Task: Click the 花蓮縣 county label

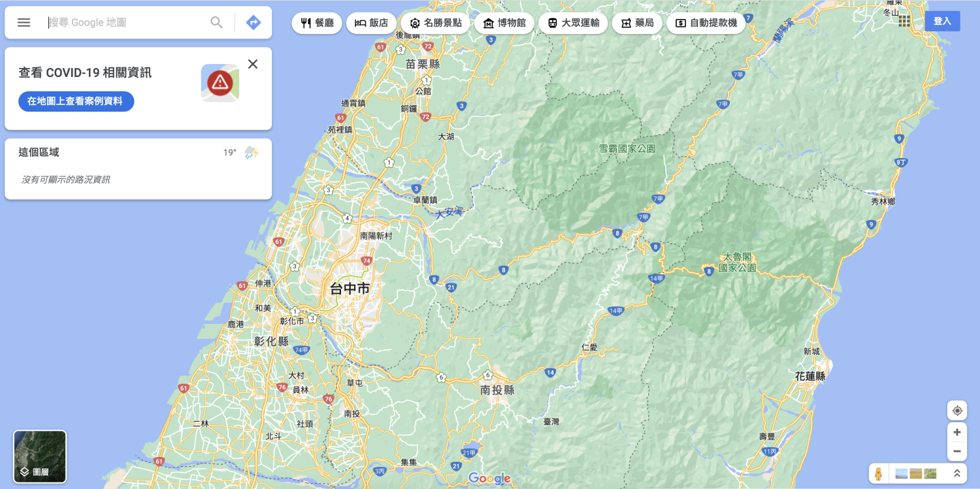Action: click(x=810, y=376)
